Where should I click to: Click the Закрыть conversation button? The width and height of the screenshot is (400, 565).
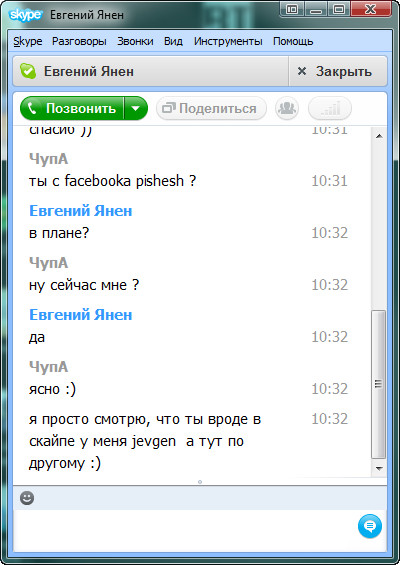(338, 71)
